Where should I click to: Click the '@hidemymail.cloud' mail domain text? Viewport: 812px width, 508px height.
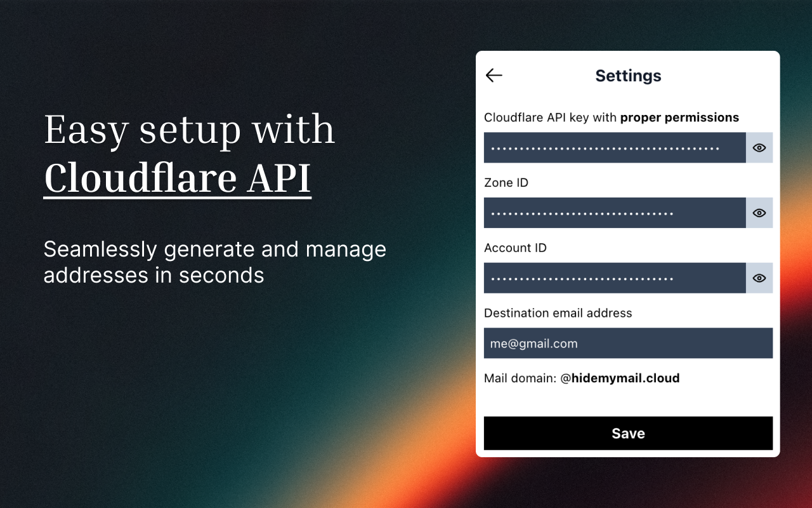[620, 378]
